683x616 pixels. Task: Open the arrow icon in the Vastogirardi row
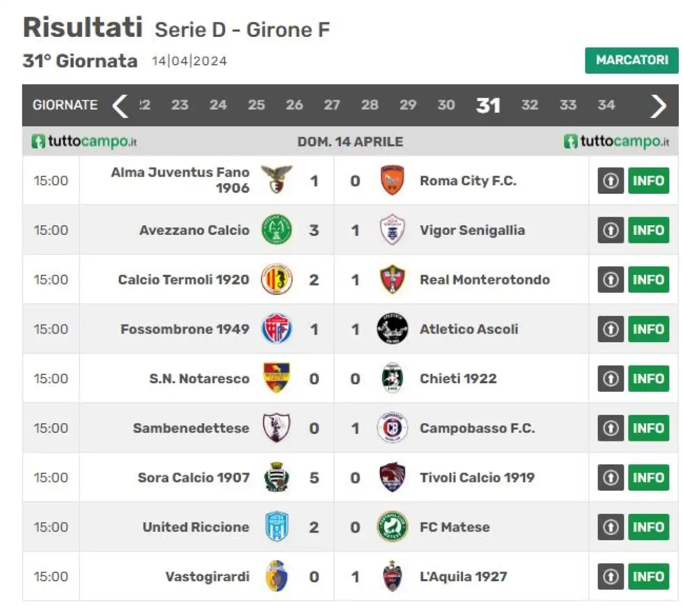pos(611,576)
